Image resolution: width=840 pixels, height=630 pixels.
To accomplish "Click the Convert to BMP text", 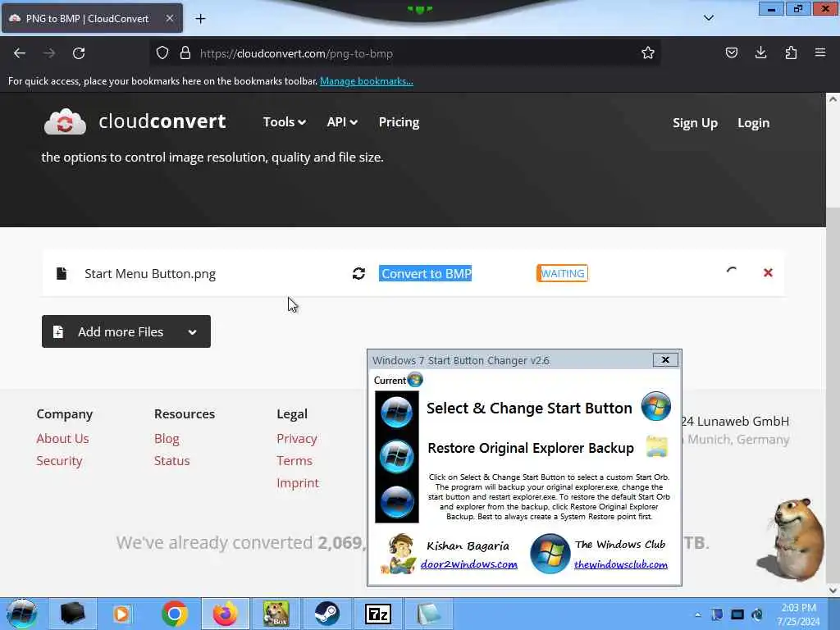I will [426, 274].
